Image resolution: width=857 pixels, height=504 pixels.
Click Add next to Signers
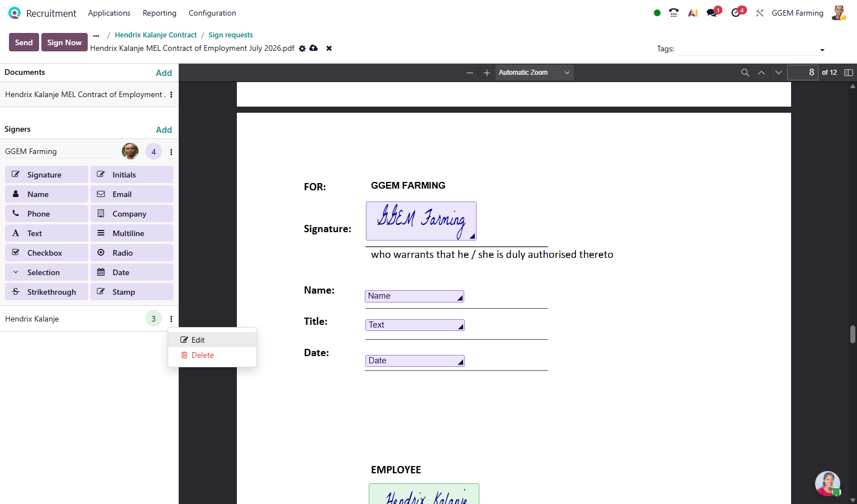[x=164, y=129]
